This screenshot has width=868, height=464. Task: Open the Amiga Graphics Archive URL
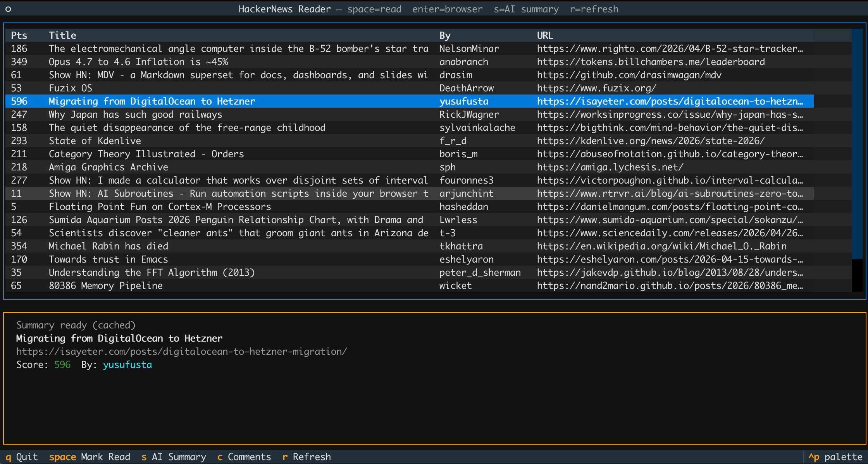pyautogui.click(x=610, y=167)
